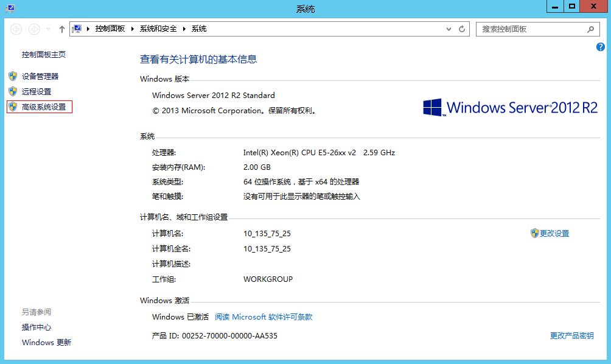Click shield icon beside 远程设置
The image size is (611, 364).
point(13,91)
